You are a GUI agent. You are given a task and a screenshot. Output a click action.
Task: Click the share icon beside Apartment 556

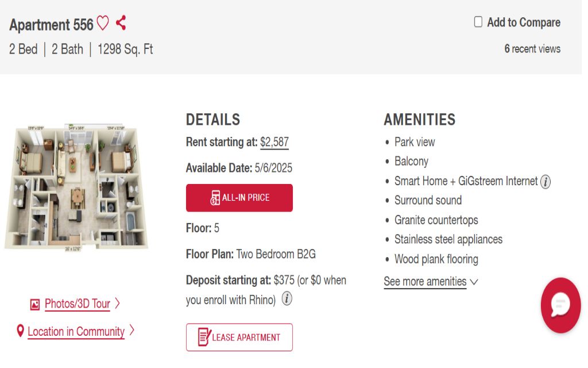point(121,23)
